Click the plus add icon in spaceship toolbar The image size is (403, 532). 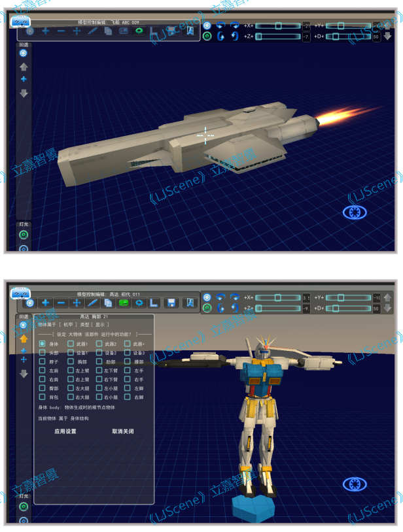tap(46, 31)
